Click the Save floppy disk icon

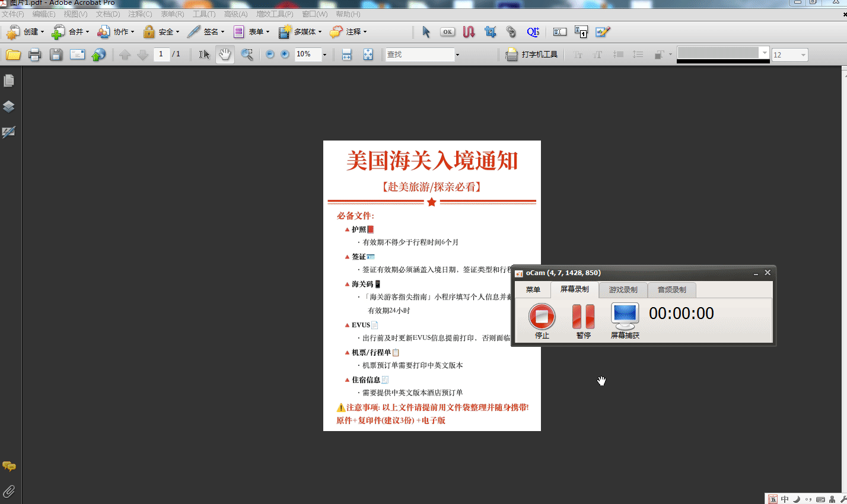coord(56,55)
